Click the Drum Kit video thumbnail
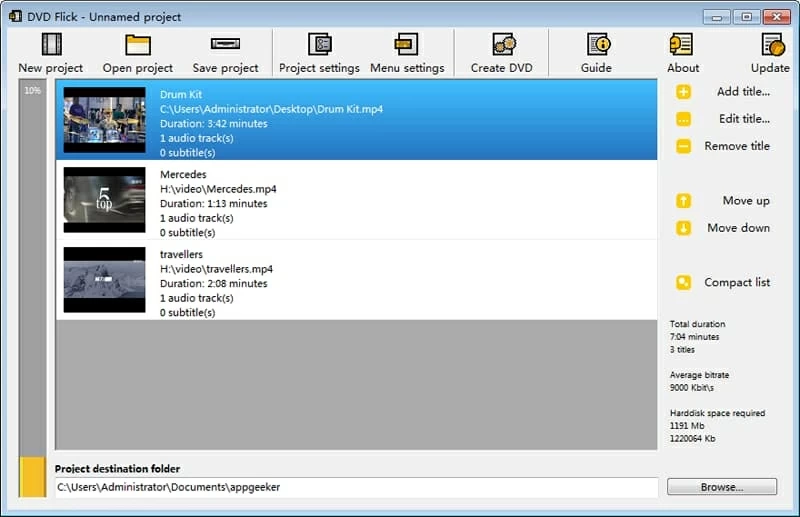The width and height of the screenshot is (800, 517). 104,119
